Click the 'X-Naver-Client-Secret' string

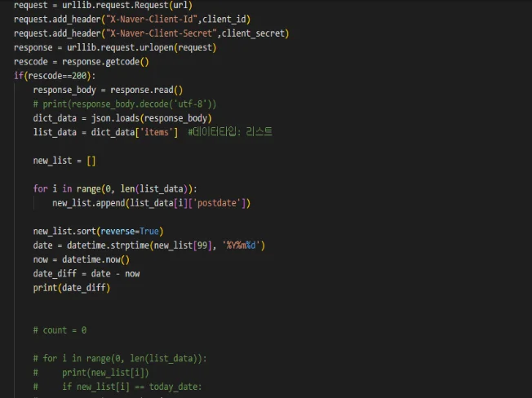point(162,33)
